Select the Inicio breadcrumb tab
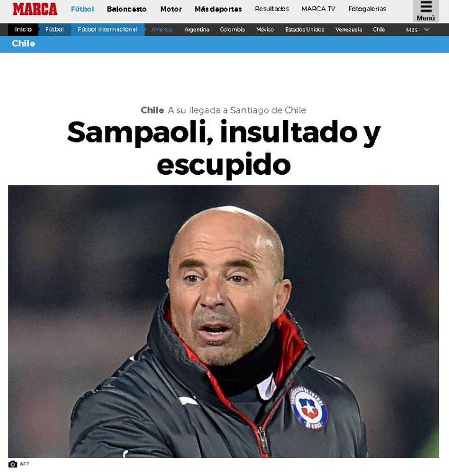This screenshot has width=449, height=476. click(x=24, y=30)
